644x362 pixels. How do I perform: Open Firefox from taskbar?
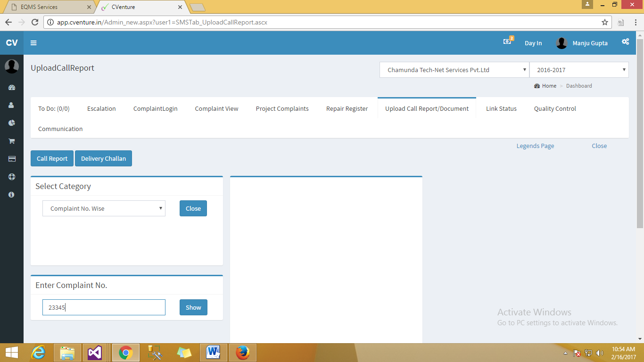point(243,353)
